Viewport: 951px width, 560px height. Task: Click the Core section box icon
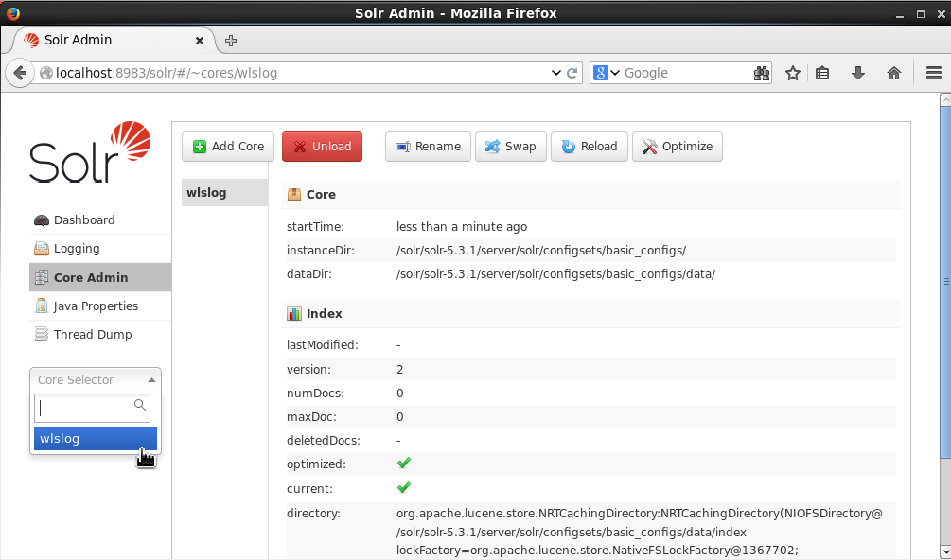[x=294, y=194]
